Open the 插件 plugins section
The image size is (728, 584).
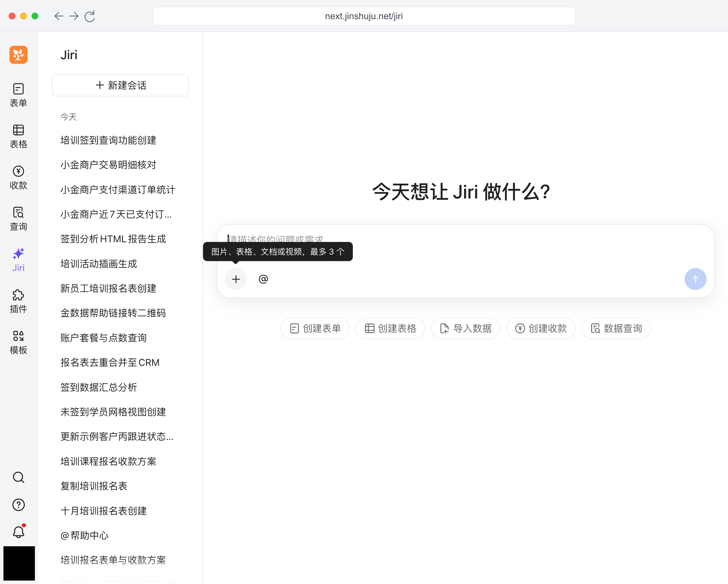click(18, 301)
